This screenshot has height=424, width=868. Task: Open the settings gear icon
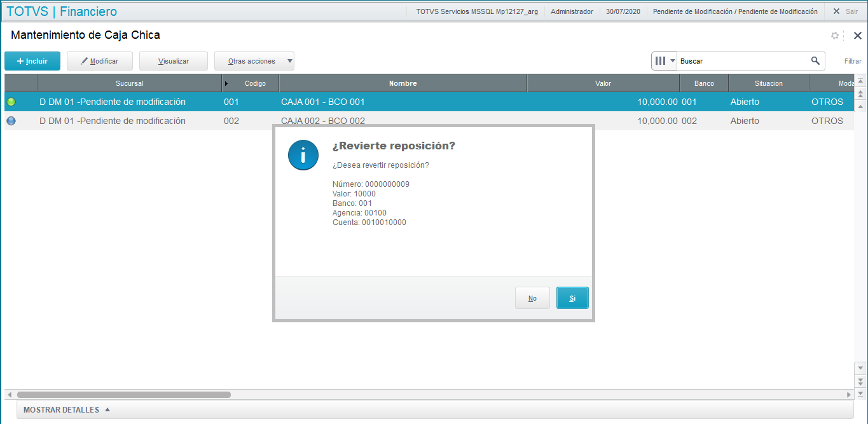coord(835,36)
